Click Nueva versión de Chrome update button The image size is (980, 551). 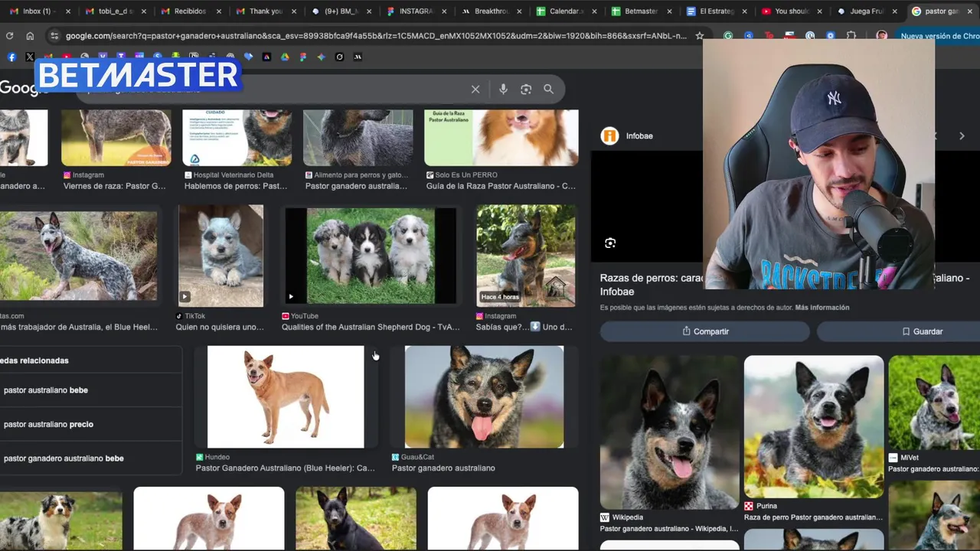[939, 36]
